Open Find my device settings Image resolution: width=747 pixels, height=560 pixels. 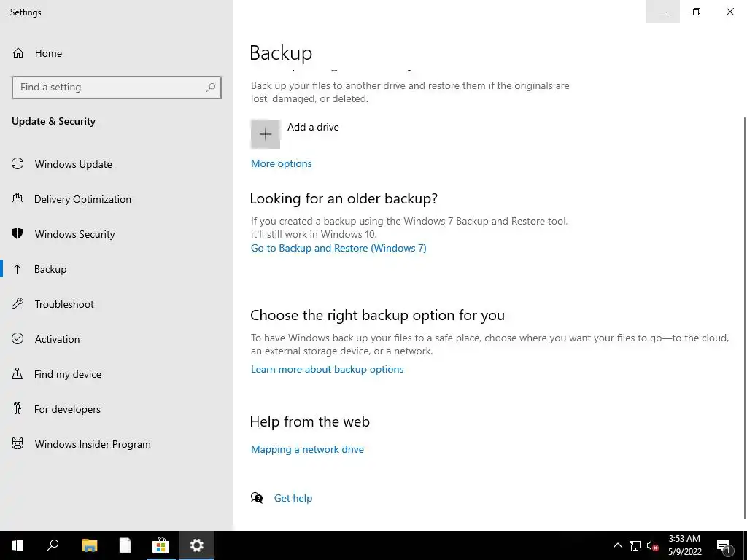pyautogui.click(x=68, y=374)
